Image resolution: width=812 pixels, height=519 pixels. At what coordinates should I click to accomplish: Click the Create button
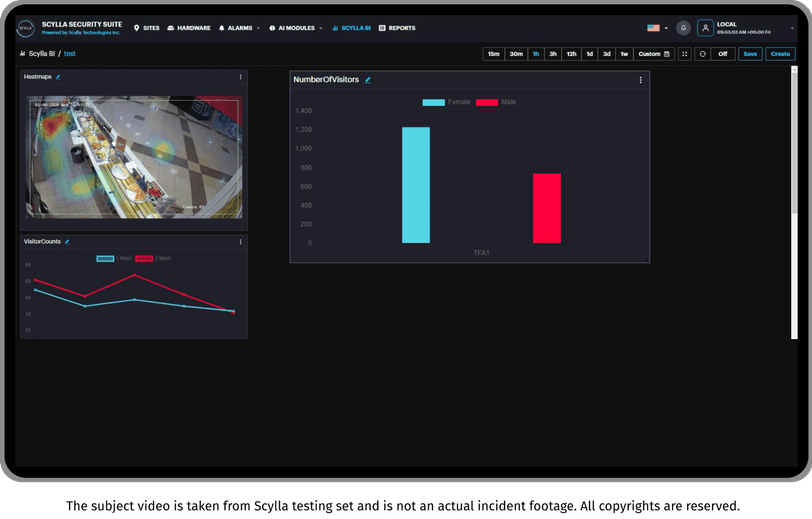point(780,54)
